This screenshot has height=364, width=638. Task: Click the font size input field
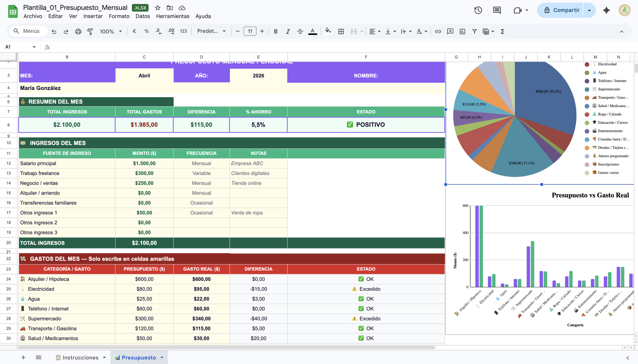[250, 31]
